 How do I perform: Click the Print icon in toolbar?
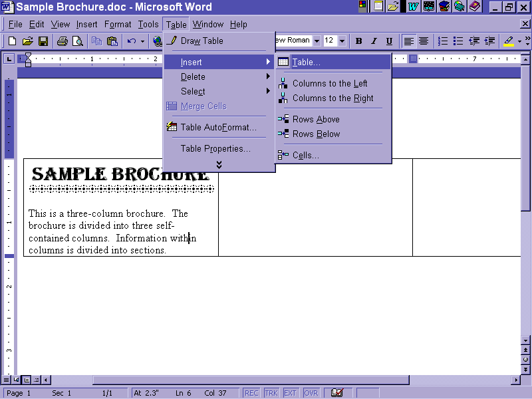coord(63,41)
